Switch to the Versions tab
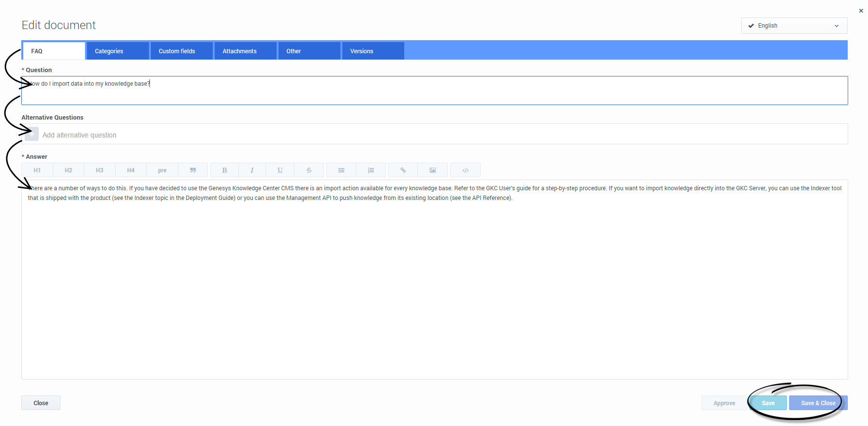This screenshot has width=868, height=426. (x=373, y=51)
